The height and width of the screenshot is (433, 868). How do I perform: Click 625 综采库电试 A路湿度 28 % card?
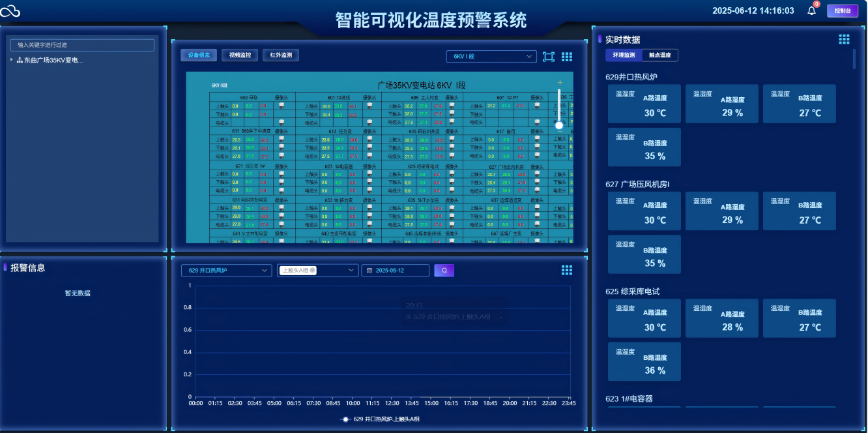pos(722,318)
